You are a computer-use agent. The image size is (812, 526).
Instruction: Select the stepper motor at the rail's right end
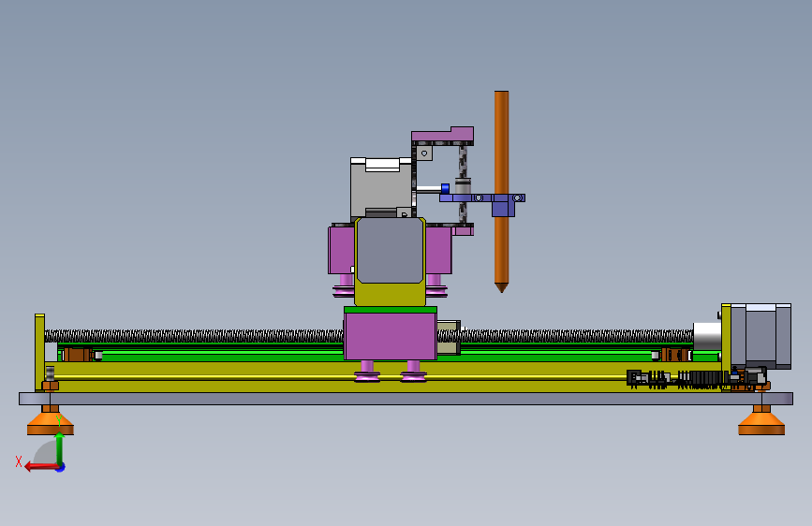[x=760, y=336]
